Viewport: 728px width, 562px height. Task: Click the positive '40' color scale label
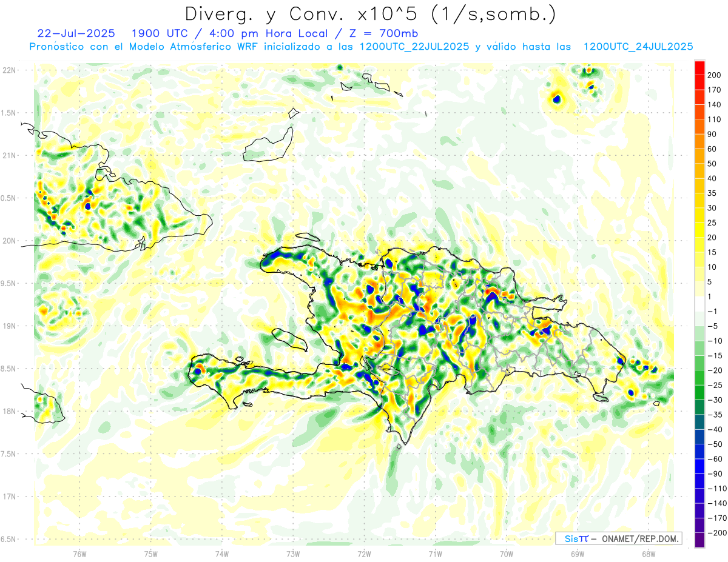pos(712,179)
